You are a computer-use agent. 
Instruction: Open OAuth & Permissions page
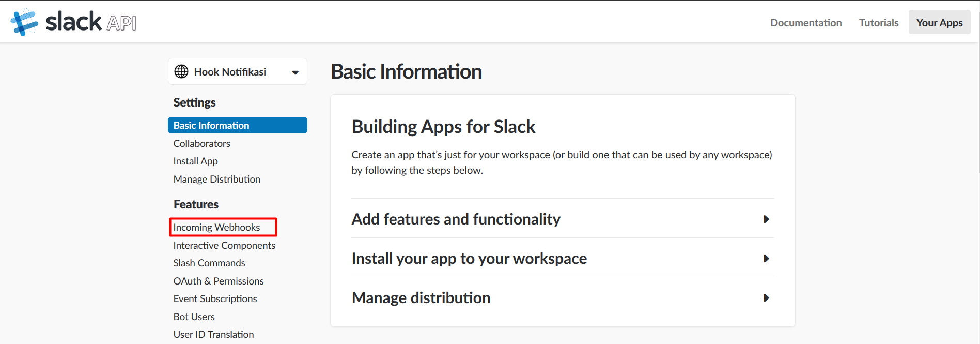click(x=219, y=281)
